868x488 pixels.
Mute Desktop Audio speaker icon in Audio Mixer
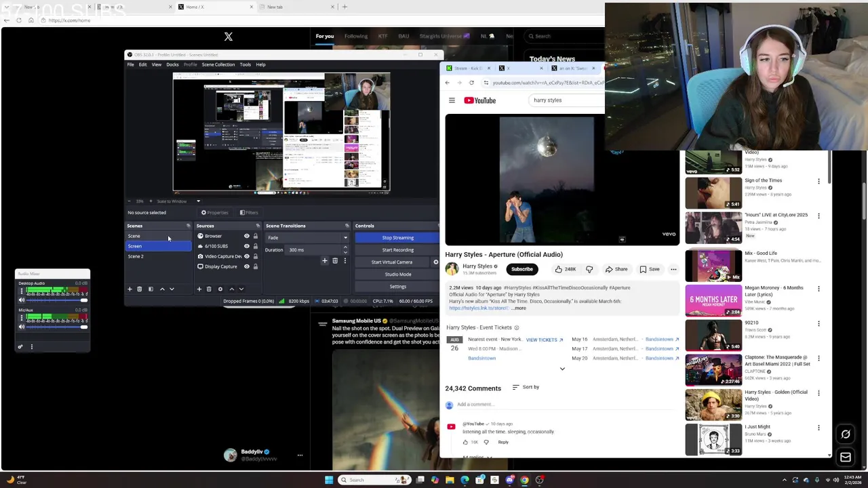21,300
